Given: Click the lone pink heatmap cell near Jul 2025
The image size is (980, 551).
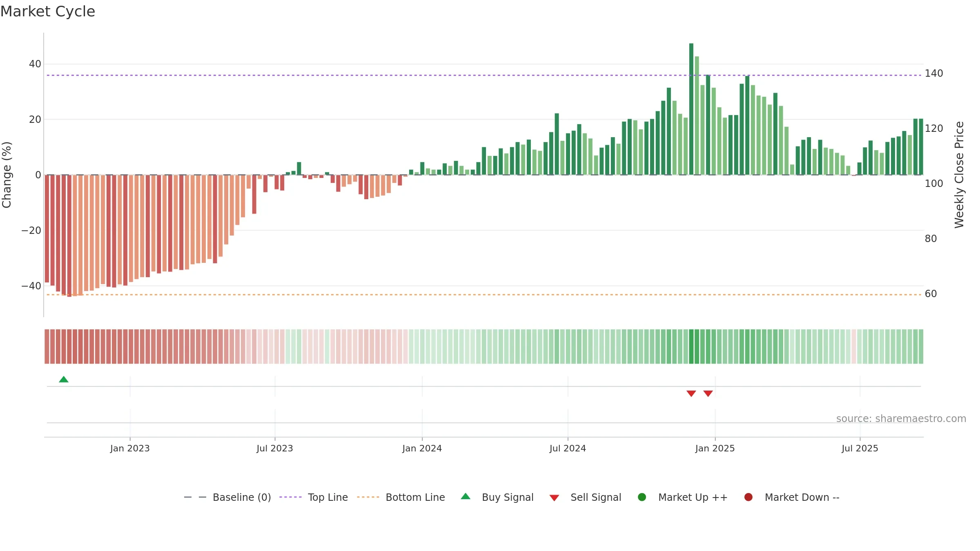Looking at the screenshot, I should coord(854,347).
